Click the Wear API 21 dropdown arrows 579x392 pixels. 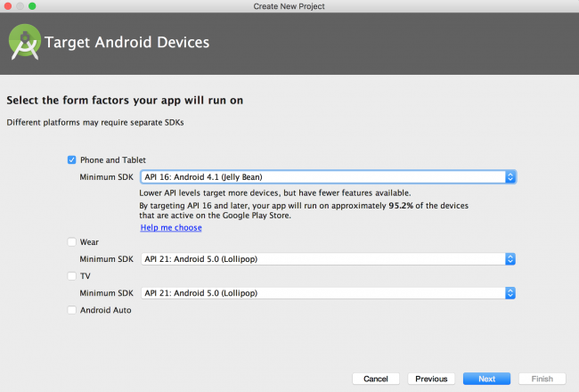(510, 259)
